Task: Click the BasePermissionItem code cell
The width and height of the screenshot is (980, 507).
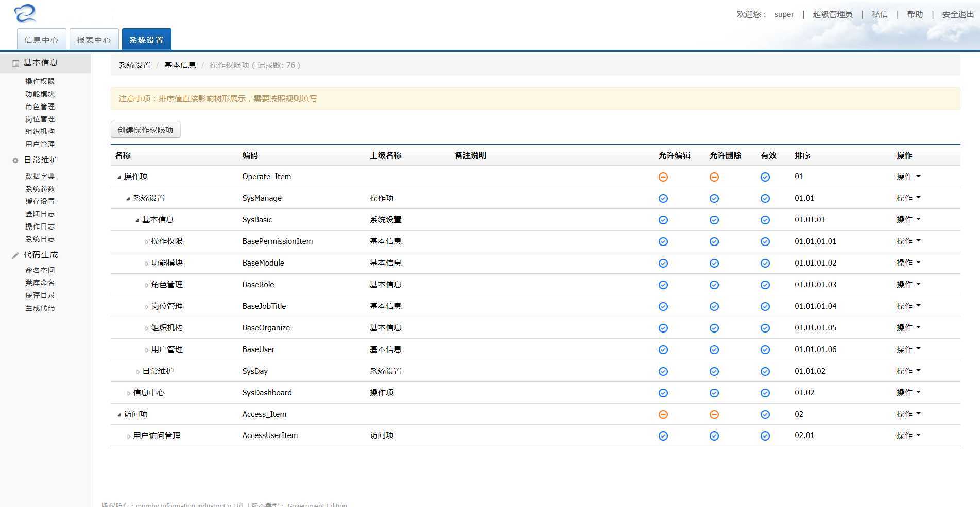Action: point(278,241)
